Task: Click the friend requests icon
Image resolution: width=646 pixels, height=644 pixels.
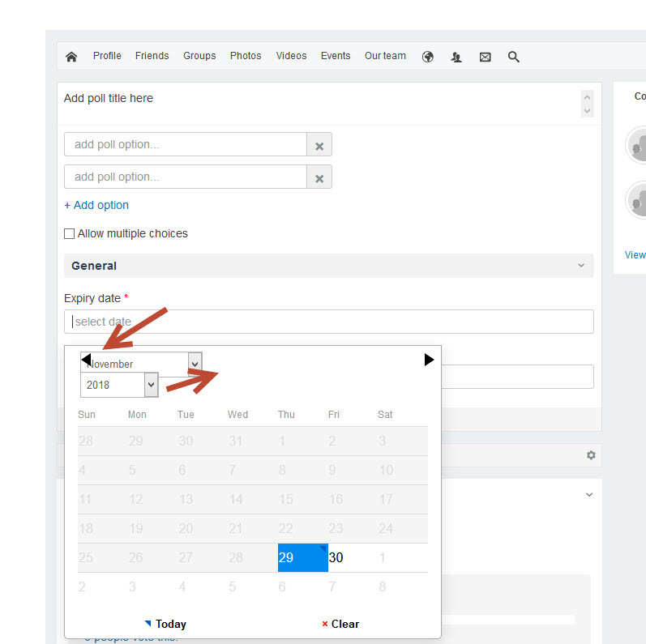Action: click(x=456, y=57)
